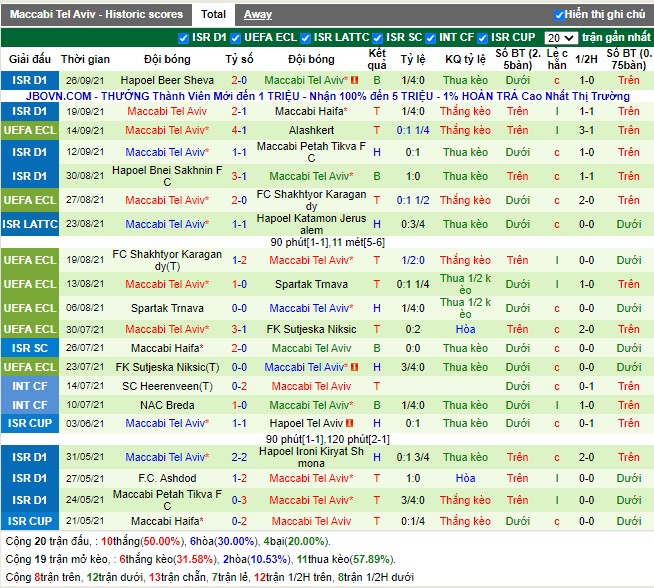Click red card icon in 26/09/21 row
This screenshot has height=588, width=654.
pyautogui.click(x=355, y=80)
